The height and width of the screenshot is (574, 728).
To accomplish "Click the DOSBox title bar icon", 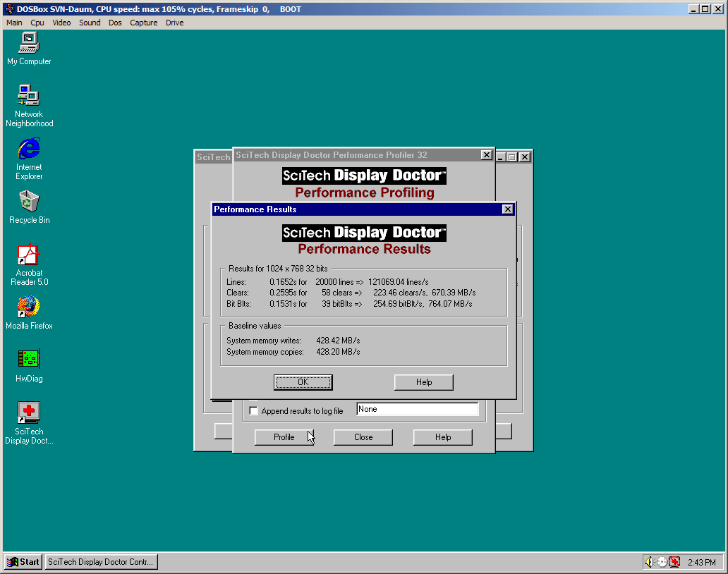I will [x=10, y=9].
